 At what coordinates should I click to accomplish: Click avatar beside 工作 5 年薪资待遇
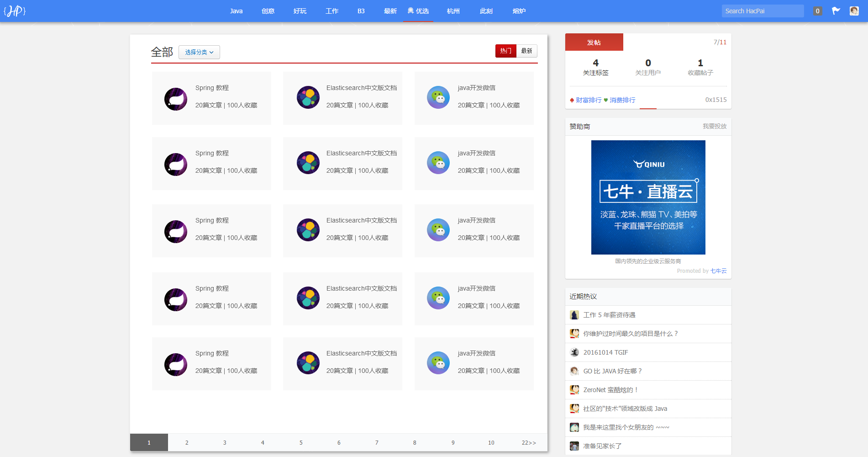click(574, 315)
